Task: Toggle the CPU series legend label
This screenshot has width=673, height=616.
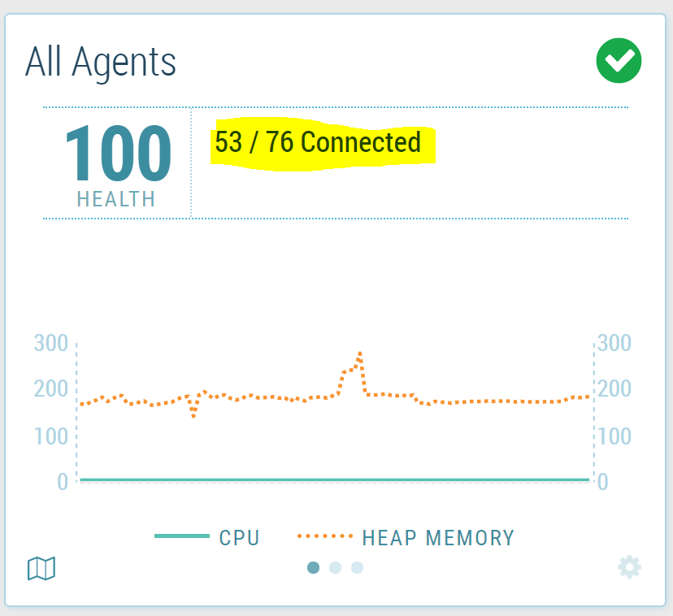Action: coord(239,537)
